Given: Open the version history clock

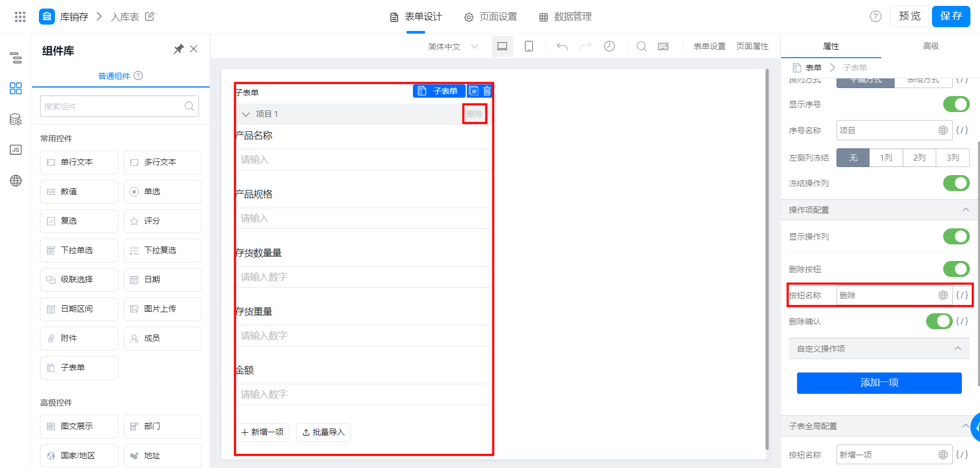Looking at the screenshot, I should 609,46.
